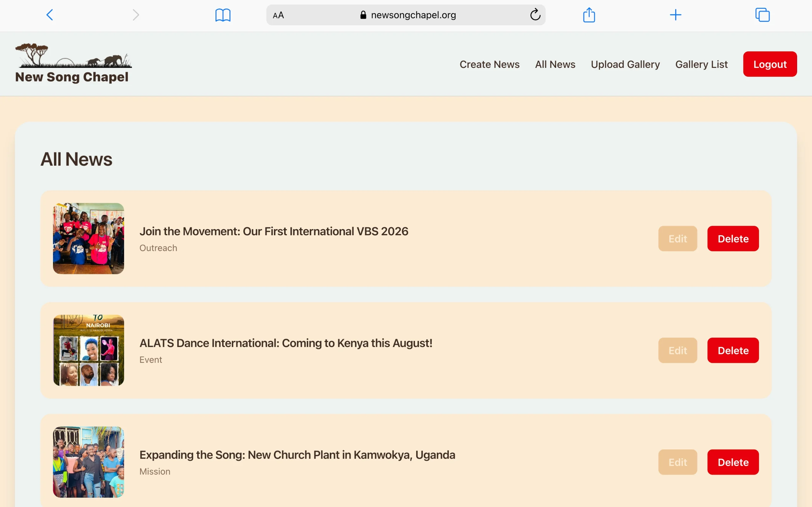Screen dimensions: 812x507
Task: Open the Nairobi dance poster thumbnail
Action: 89,350
